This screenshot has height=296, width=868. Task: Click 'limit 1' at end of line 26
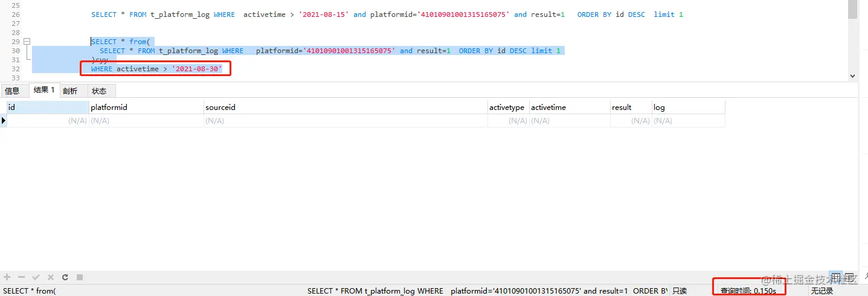(x=668, y=14)
